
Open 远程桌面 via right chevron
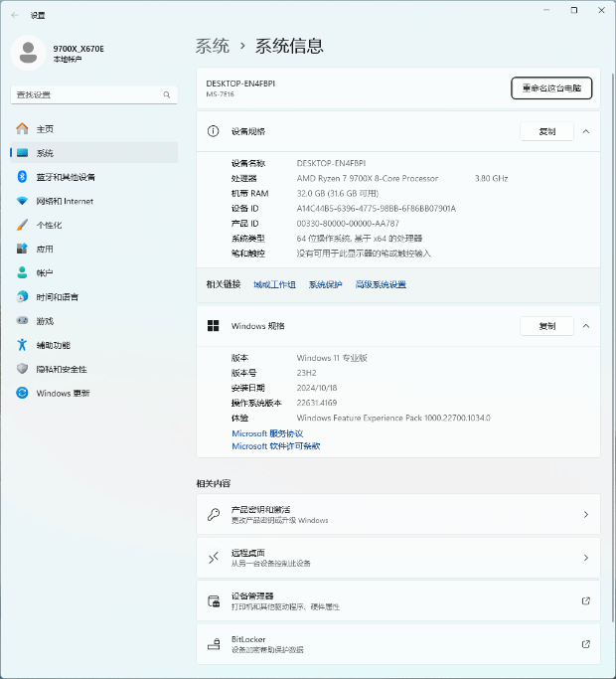586,558
